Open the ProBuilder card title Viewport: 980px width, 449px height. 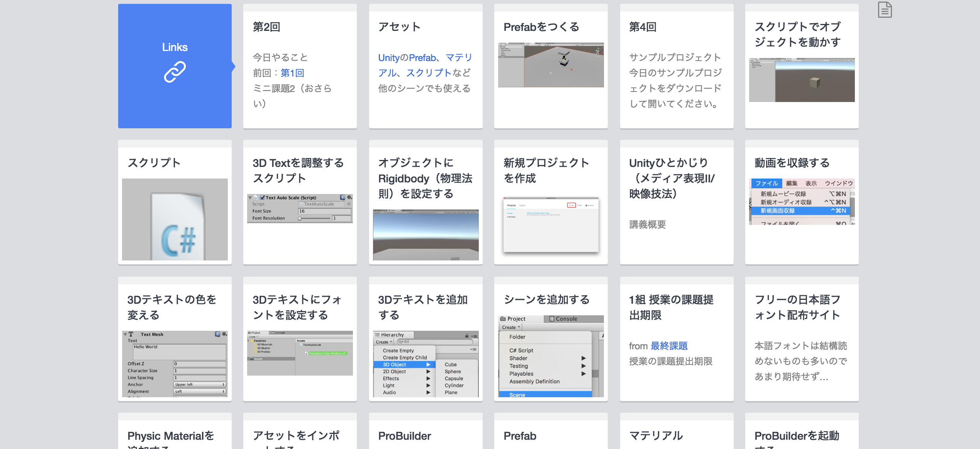[x=405, y=436]
